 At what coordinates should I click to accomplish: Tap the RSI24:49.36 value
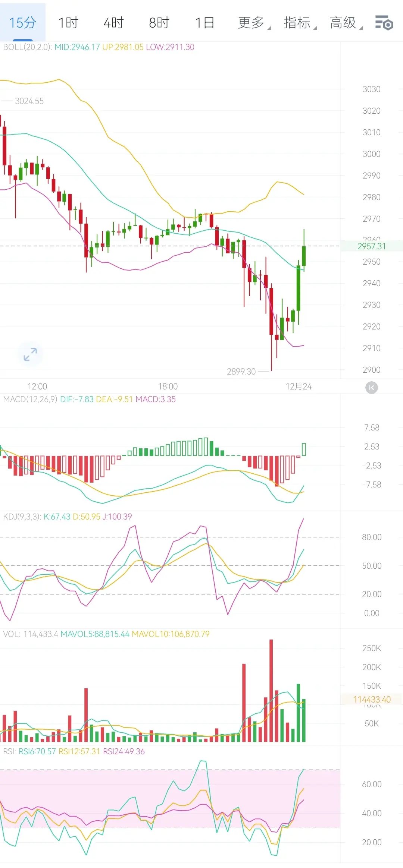pos(124,751)
